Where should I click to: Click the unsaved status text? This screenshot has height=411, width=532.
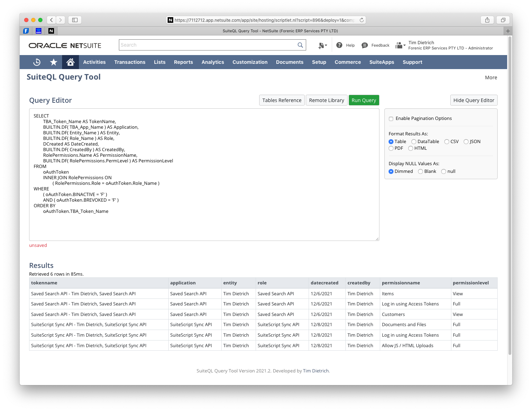38,245
